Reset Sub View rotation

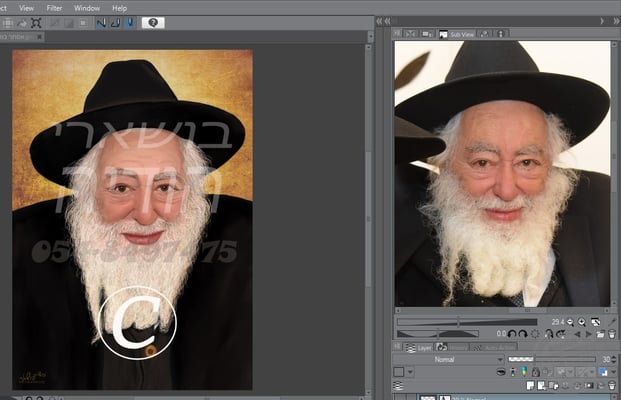pos(535,334)
